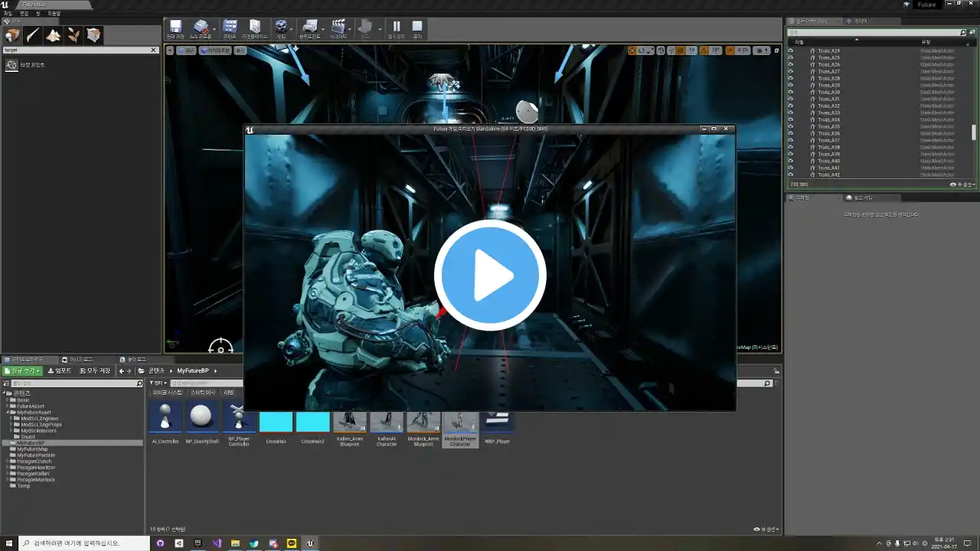
Task: Hide Truss_A37 with its eye icon
Action: click(x=791, y=140)
